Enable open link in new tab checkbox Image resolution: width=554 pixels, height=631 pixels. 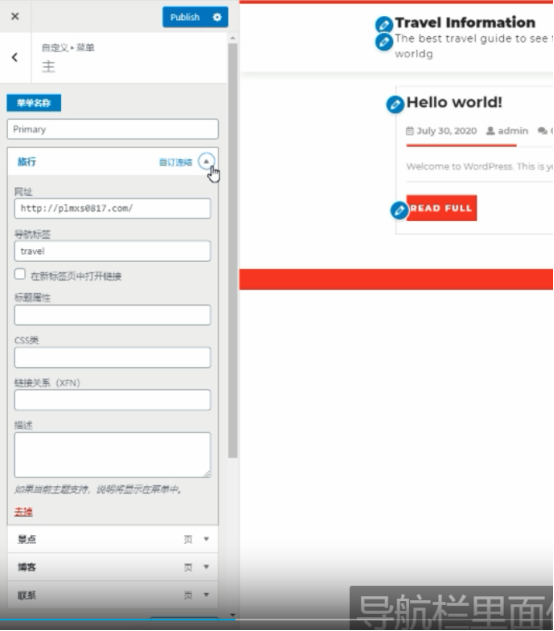(20, 274)
